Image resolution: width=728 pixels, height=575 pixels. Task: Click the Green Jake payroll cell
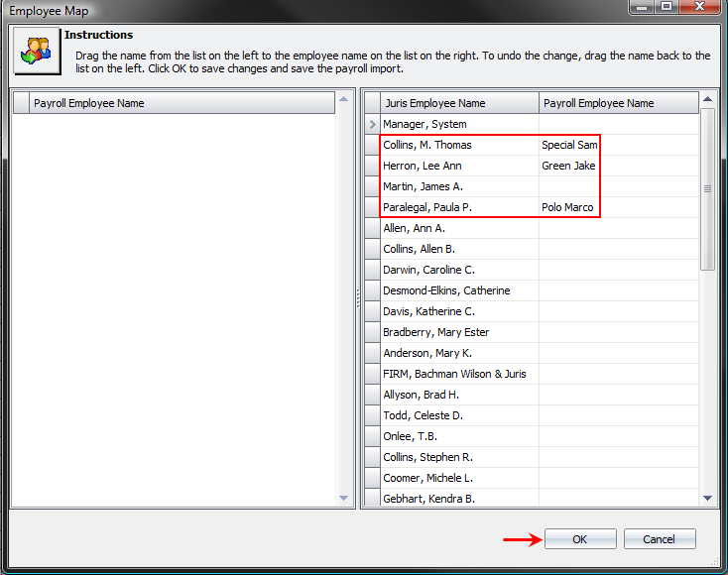[x=568, y=166]
